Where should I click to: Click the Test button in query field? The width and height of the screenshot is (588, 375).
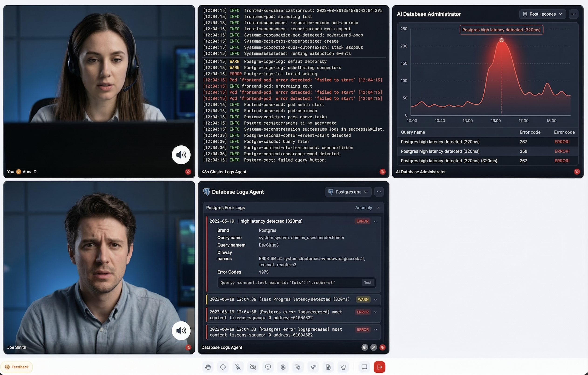pyautogui.click(x=368, y=283)
